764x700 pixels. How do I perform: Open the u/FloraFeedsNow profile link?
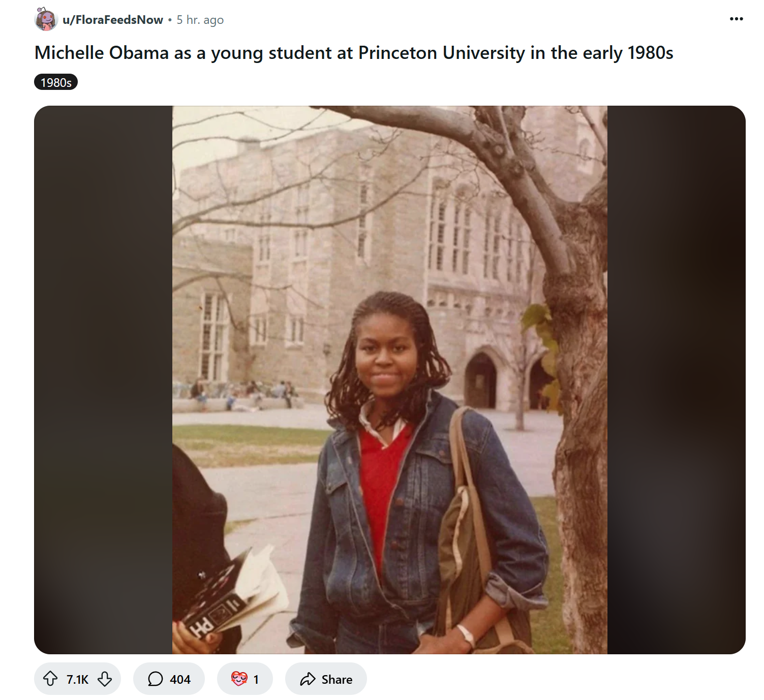coord(113,20)
